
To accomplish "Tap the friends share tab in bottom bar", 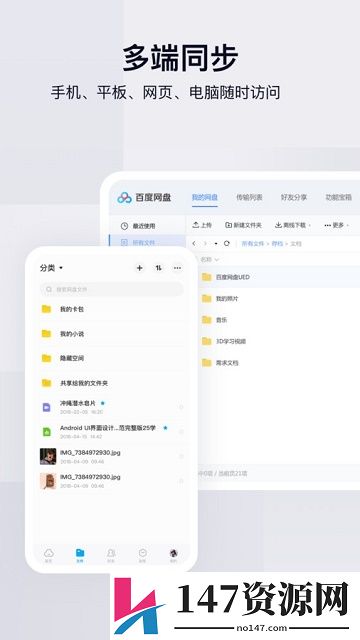I will click(x=111, y=555).
